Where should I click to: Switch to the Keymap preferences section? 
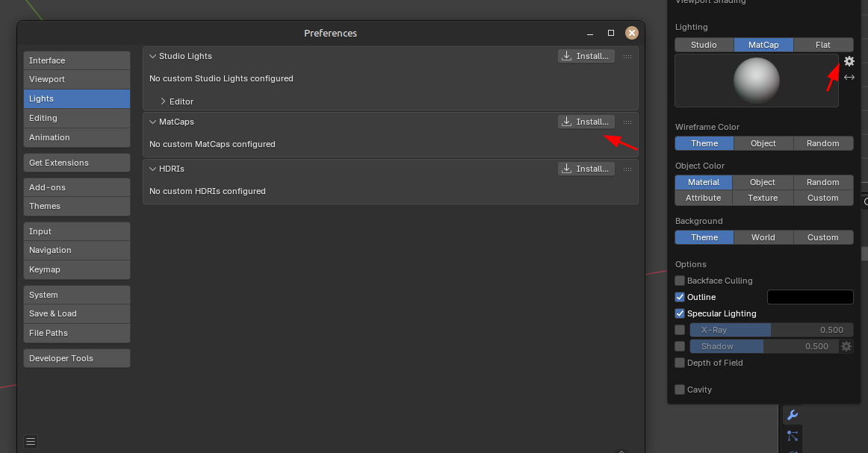(x=77, y=269)
